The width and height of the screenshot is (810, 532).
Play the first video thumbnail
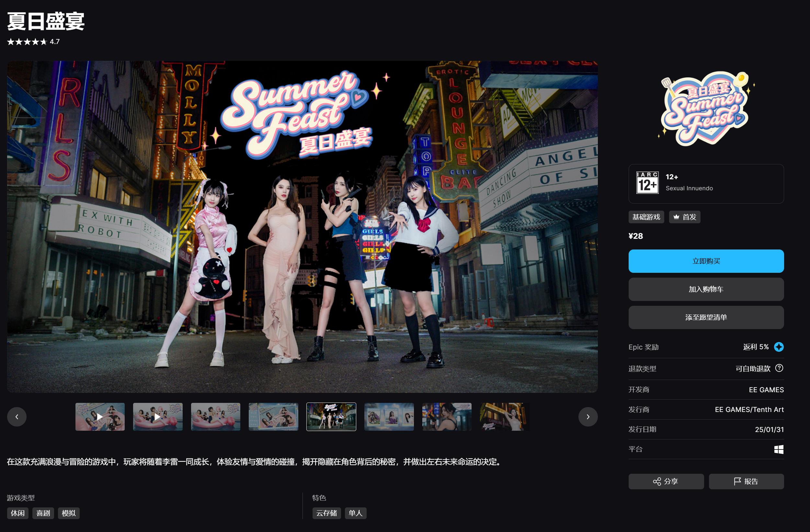pos(100,417)
